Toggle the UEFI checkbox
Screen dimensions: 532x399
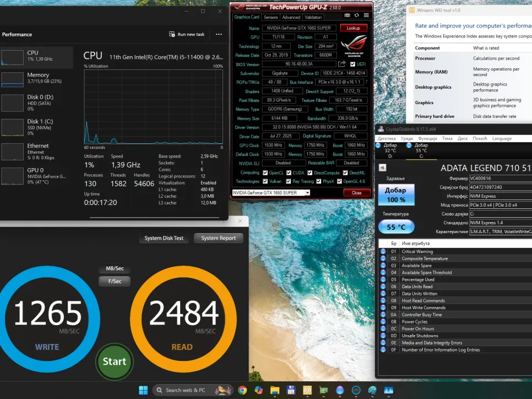pyautogui.click(x=352, y=64)
